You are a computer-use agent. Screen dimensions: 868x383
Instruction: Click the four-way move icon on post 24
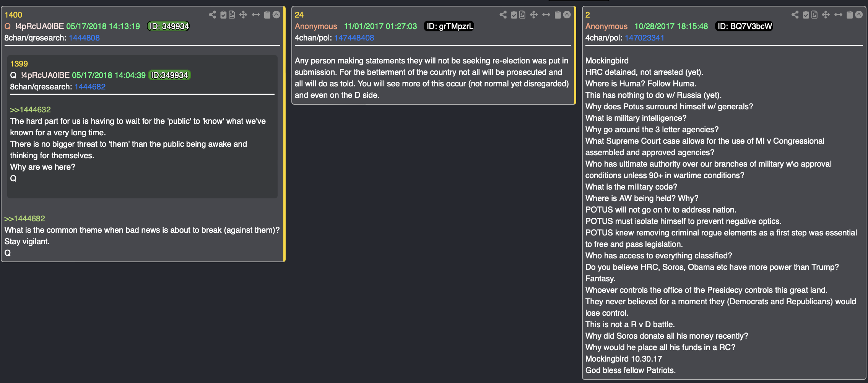[534, 15]
